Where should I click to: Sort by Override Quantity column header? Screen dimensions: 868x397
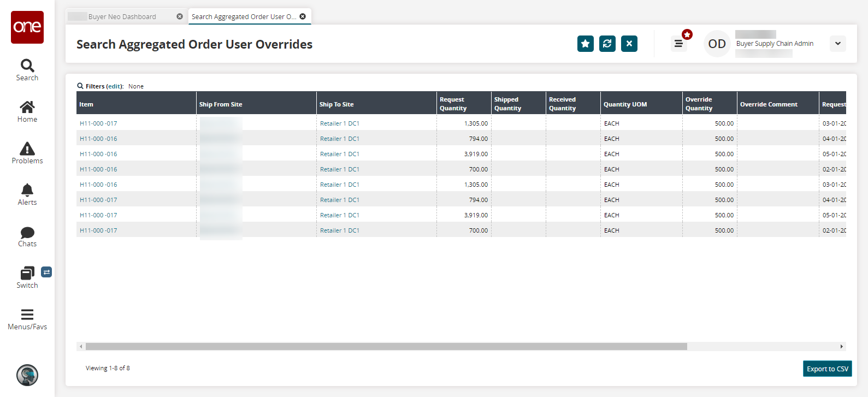coord(710,104)
